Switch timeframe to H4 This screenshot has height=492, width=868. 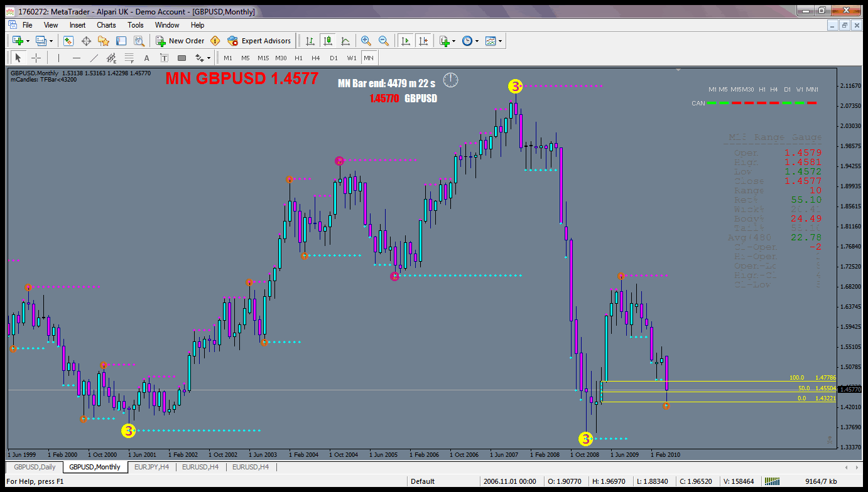(316, 58)
